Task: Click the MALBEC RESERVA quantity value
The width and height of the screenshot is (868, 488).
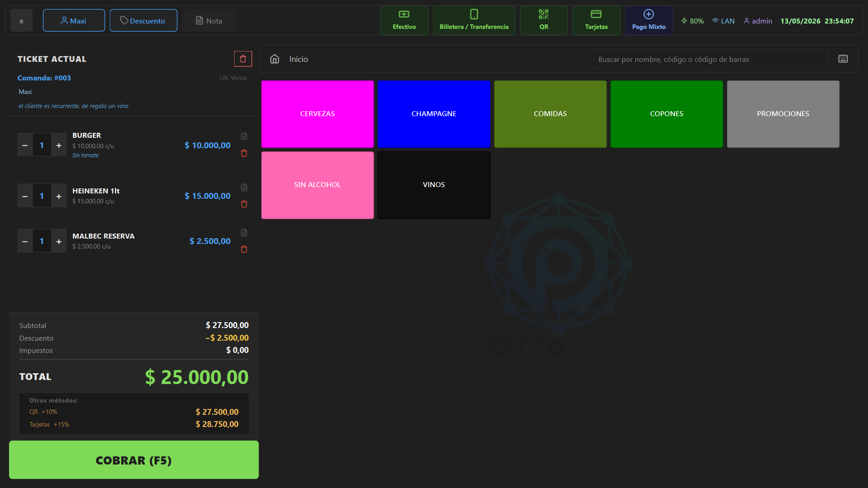Action: pyautogui.click(x=42, y=241)
